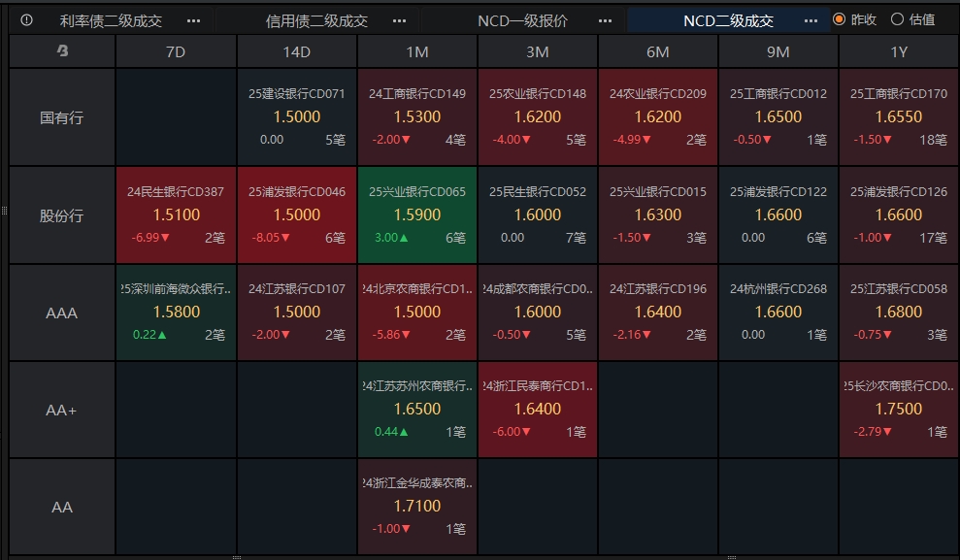Open the green 25兴业银行CD065 cell
Image resolution: width=960 pixels, height=560 pixels.
(x=417, y=214)
